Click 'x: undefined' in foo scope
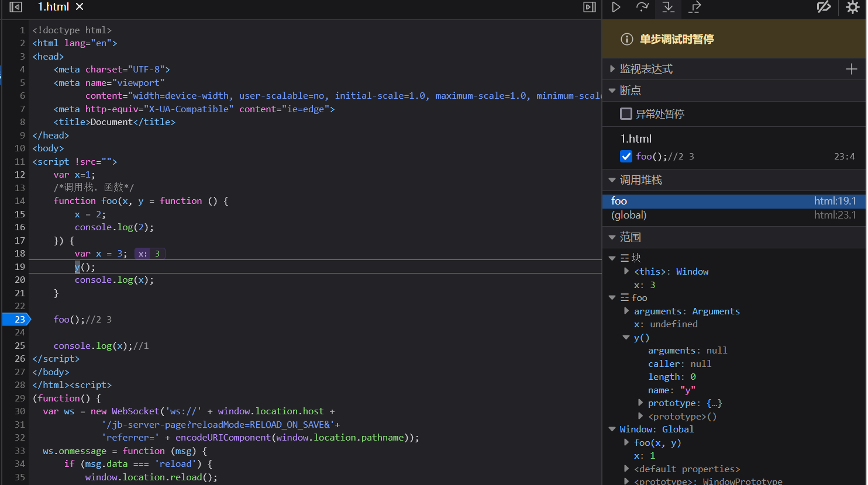 [666, 324]
